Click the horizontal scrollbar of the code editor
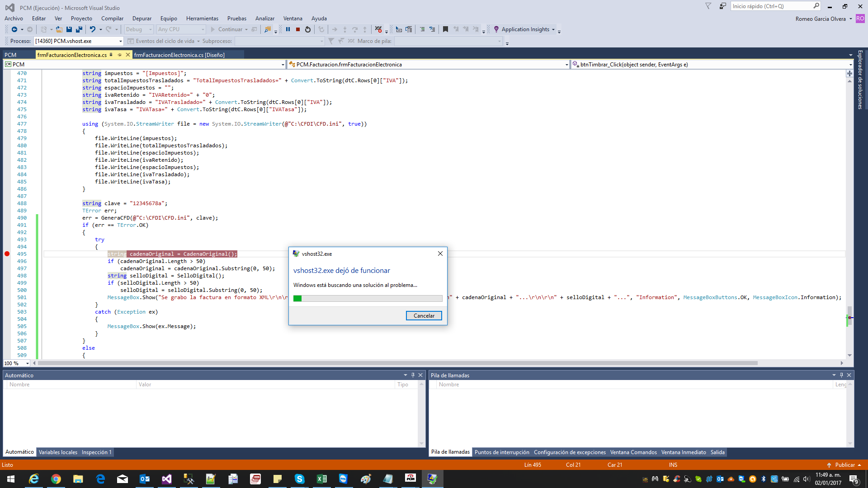The width and height of the screenshot is (868, 488). coord(398,363)
